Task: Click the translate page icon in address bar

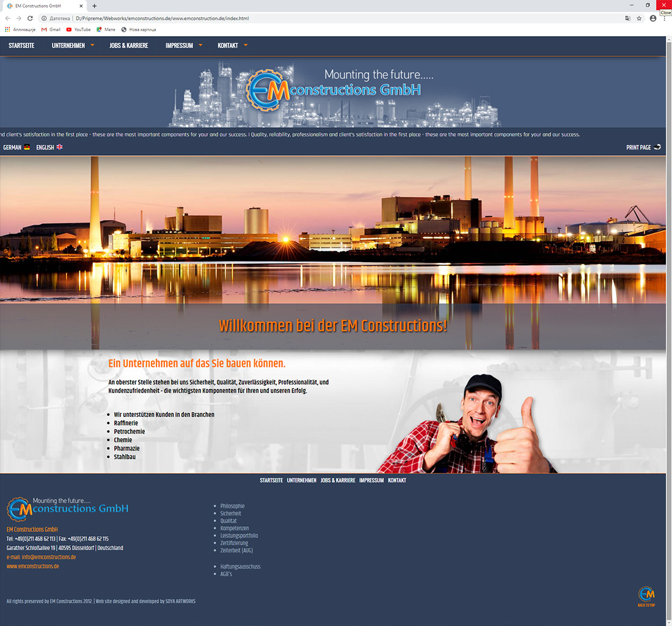Action: tap(627, 18)
